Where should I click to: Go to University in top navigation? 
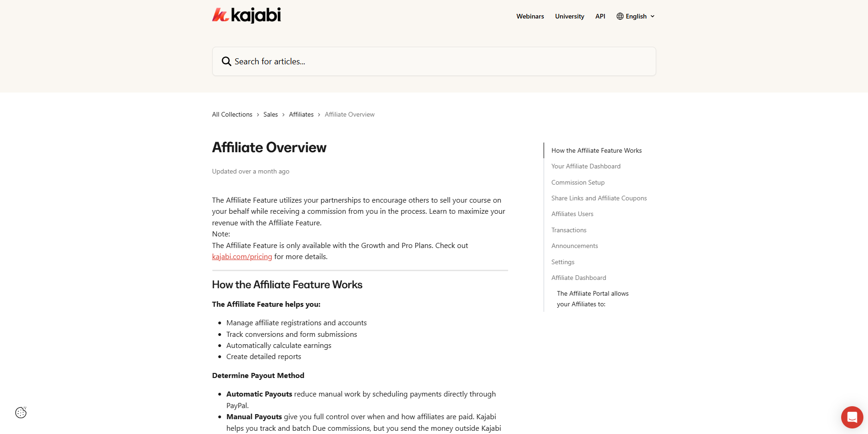coord(569,16)
